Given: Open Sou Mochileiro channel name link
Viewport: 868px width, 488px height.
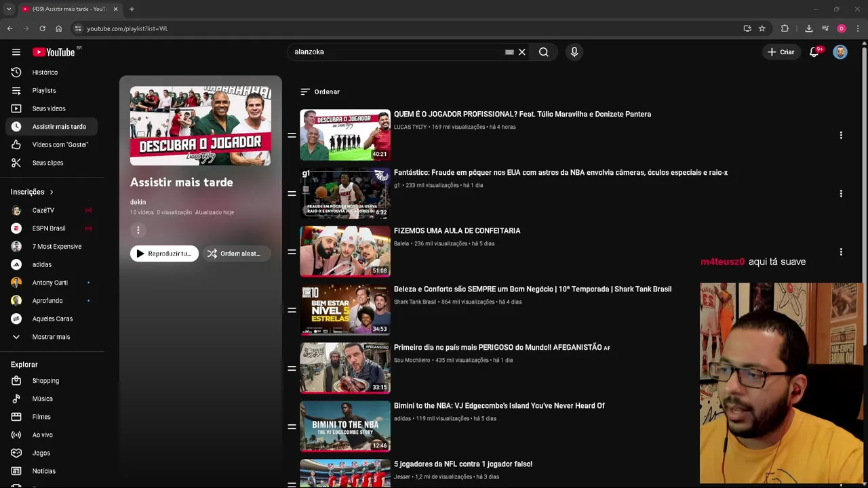Looking at the screenshot, I should coord(412,360).
